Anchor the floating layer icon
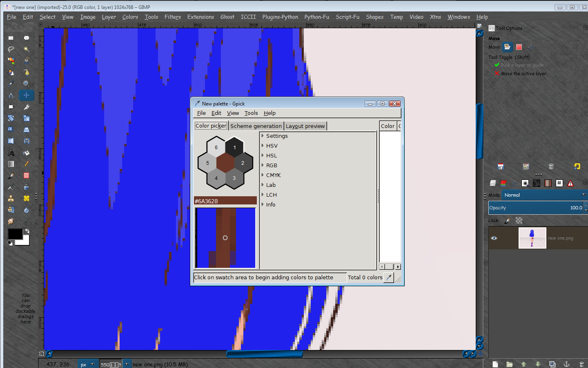Viewport: 588px width, 368px height. coord(566,364)
